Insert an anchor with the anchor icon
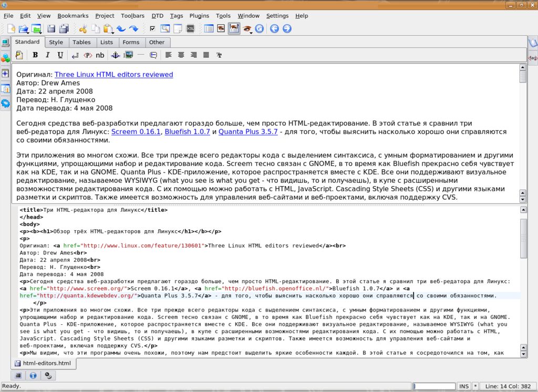Screen dimensions: 538x392 [115, 55]
